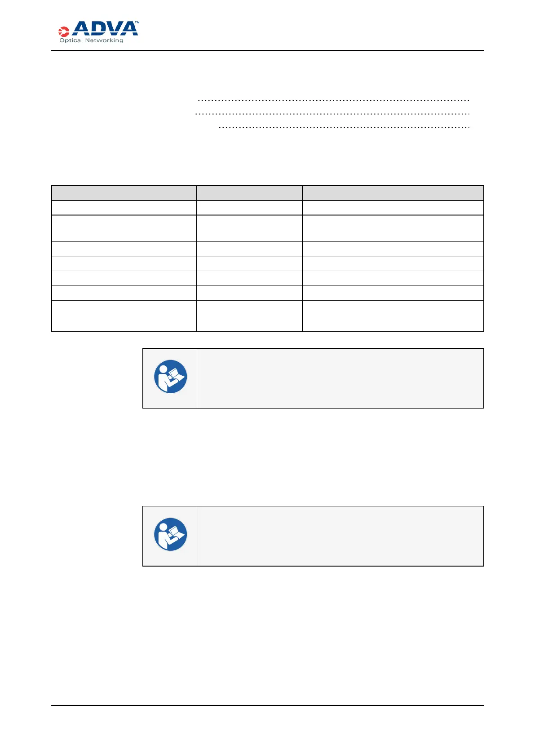
Task: Click the lower blue read-manual note icon
Action: [x=170, y=535]
